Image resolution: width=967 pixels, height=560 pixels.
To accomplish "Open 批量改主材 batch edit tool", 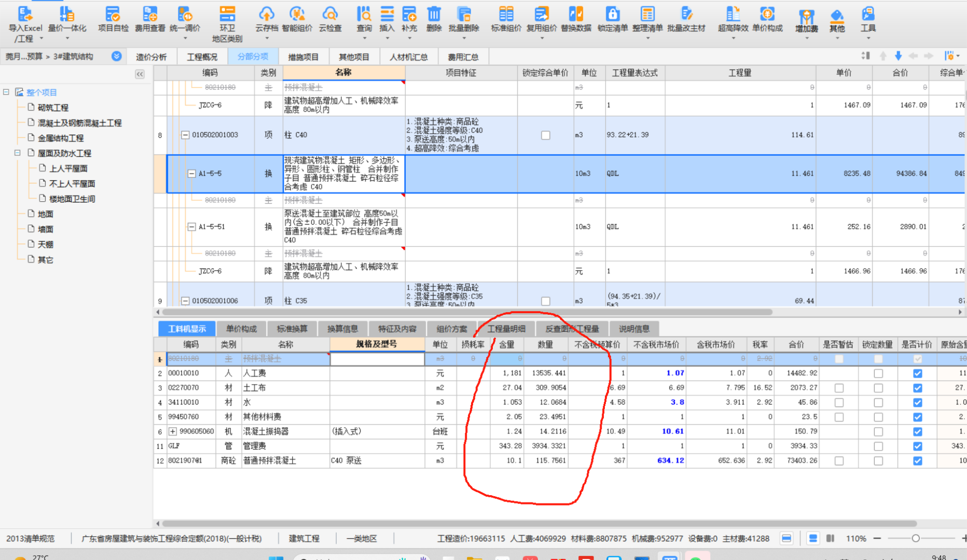I will (686, 20).
